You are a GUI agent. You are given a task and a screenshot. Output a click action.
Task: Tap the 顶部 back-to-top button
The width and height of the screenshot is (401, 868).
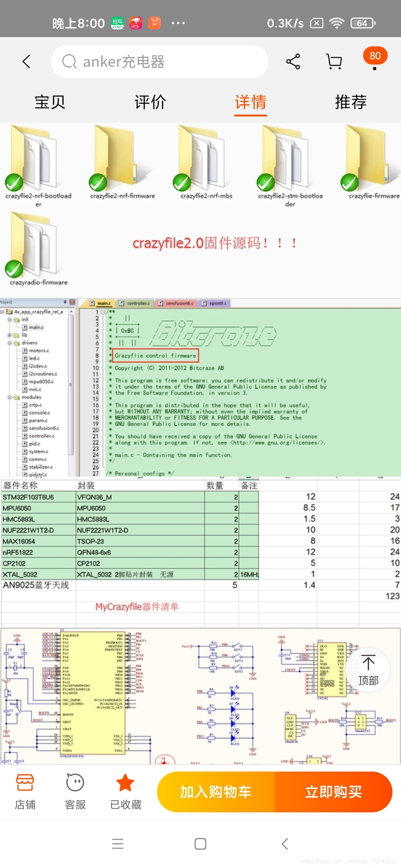[368, 670]
